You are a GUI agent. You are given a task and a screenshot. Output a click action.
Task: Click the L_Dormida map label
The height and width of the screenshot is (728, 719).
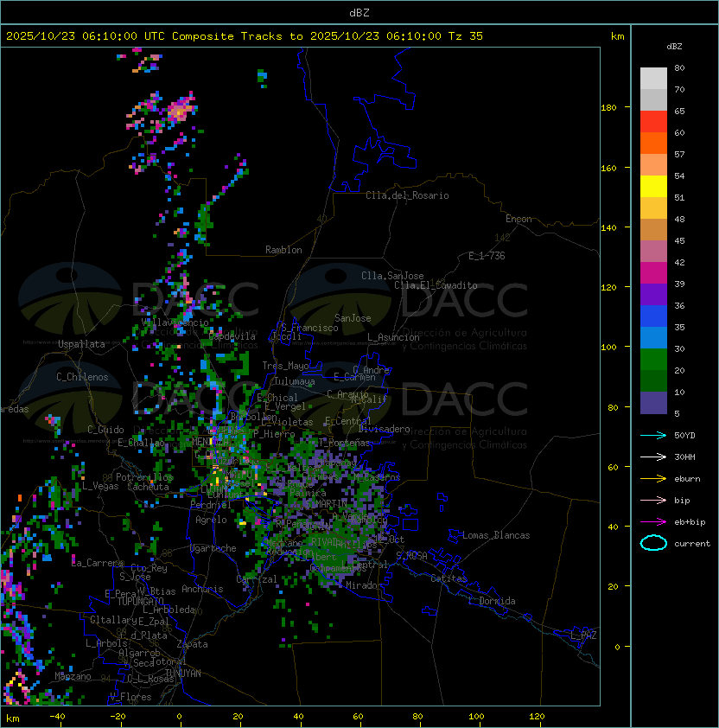tap(492, 601)
